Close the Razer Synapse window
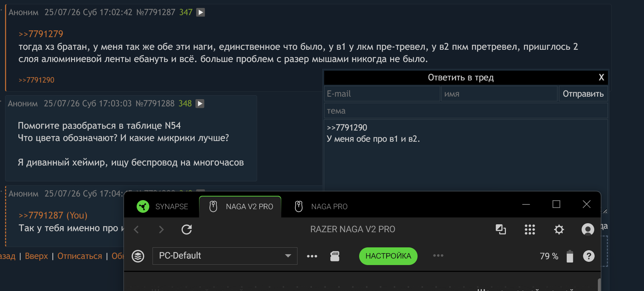 pyautogui.click(x=587, y=204)
